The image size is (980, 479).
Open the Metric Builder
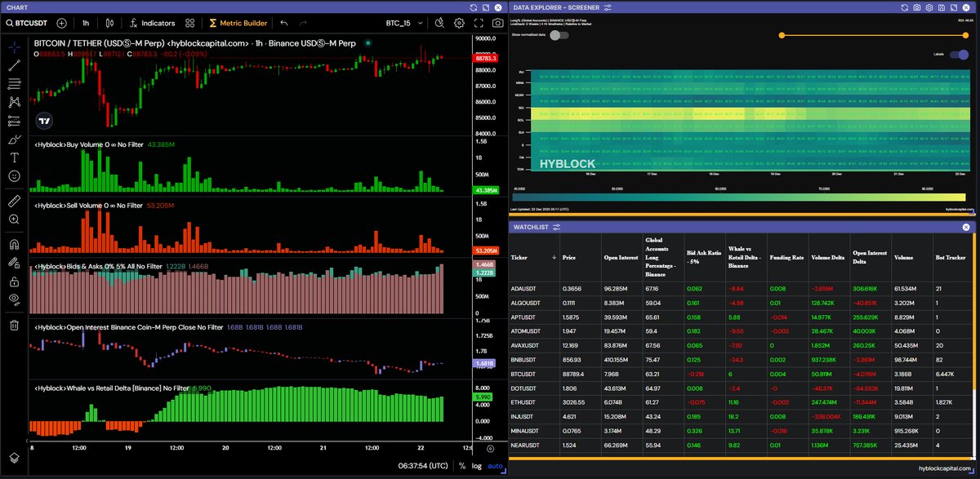coord(238,23)
